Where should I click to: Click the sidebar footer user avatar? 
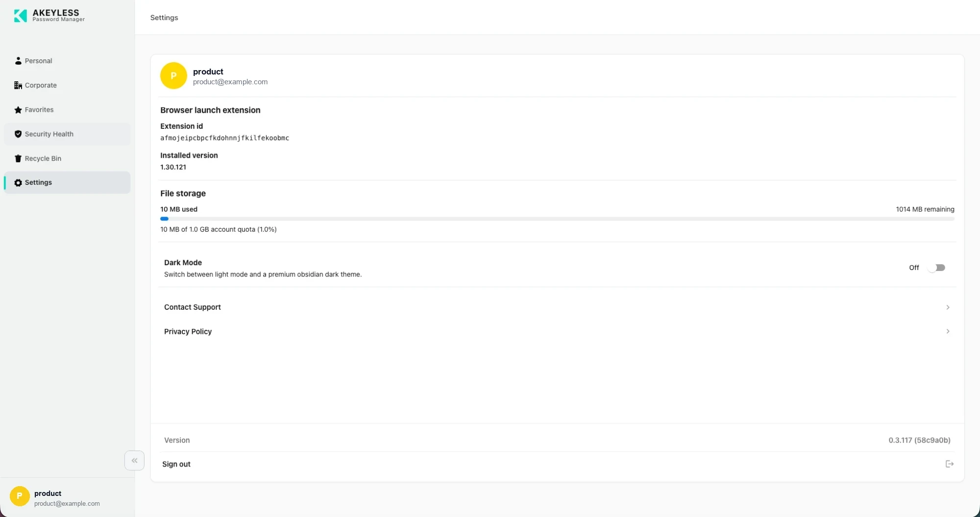click(20, 496)
